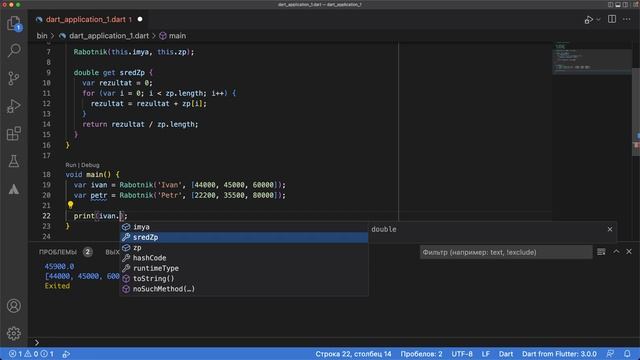The image size is (640, 360).
Task: Click line number 22 in the gutter
Action: [47, 216]
